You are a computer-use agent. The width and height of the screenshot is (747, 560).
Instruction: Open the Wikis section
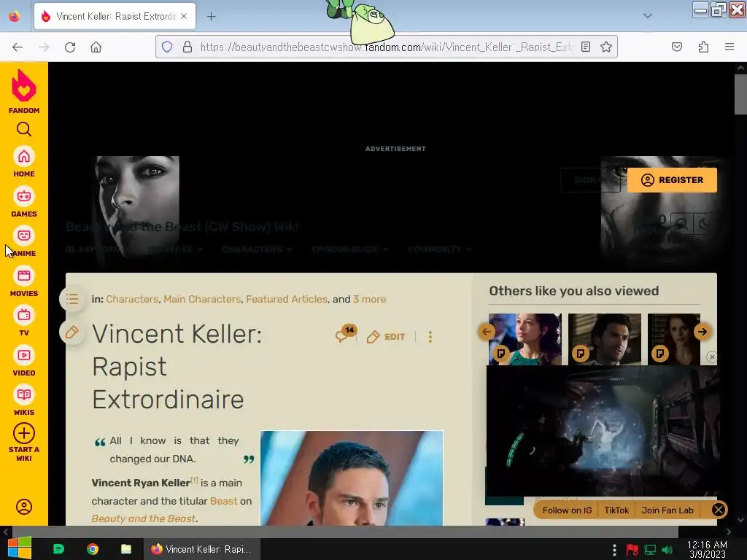click(24, 401)
